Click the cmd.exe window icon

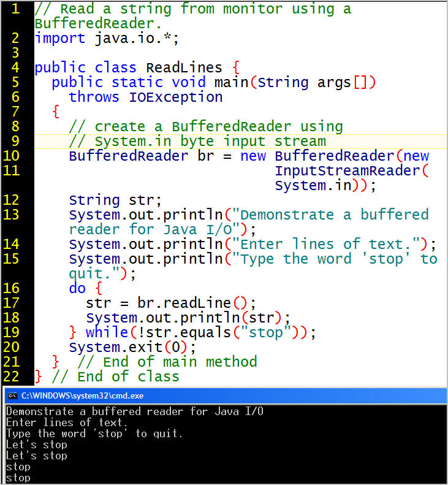tap(12, 395)
